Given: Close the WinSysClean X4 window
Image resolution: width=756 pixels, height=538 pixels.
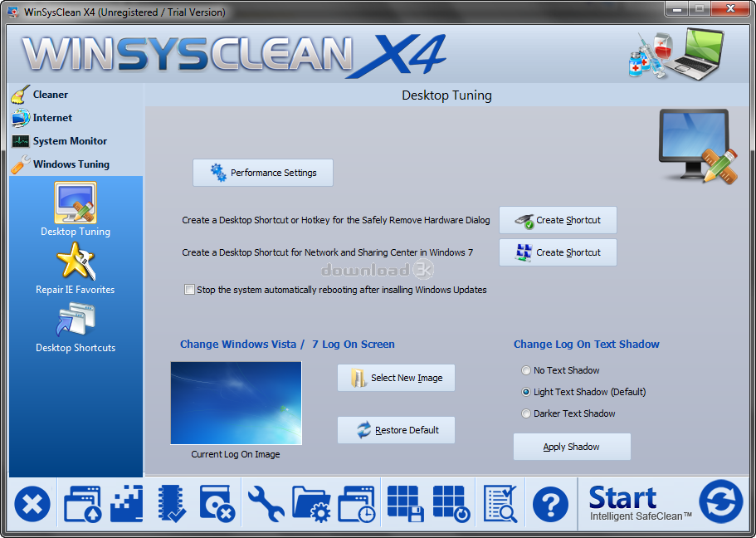Looking at the screenshot, I should [730, 9].
